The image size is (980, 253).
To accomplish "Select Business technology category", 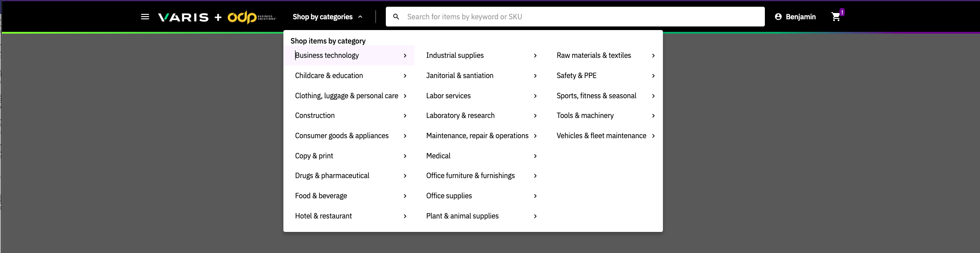I will (x=349, y=55).
